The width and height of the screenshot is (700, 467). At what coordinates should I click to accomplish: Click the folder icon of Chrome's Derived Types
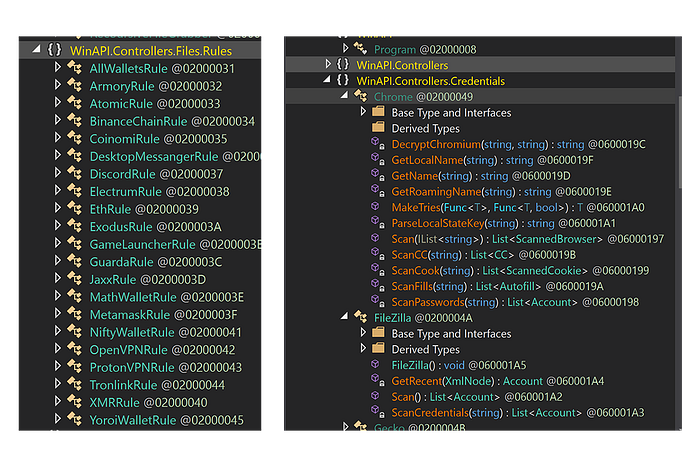point(378,127)
